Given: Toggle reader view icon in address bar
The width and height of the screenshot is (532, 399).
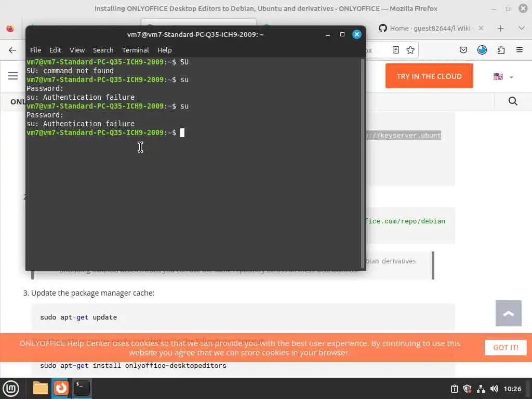Looking at the screenshot, I should pyautogui.click(x=395, y=50).
